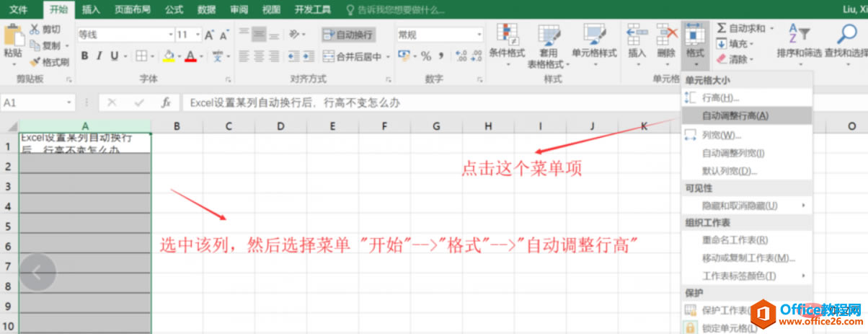
Task: Choose Column Width (列宽) menu item
Action: point(747,135)
